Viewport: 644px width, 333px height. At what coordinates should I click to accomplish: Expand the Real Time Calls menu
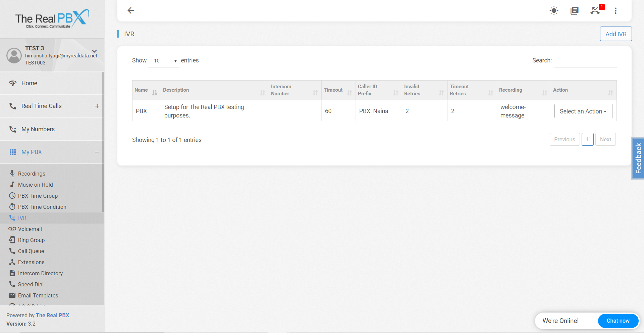pos(97,106)
